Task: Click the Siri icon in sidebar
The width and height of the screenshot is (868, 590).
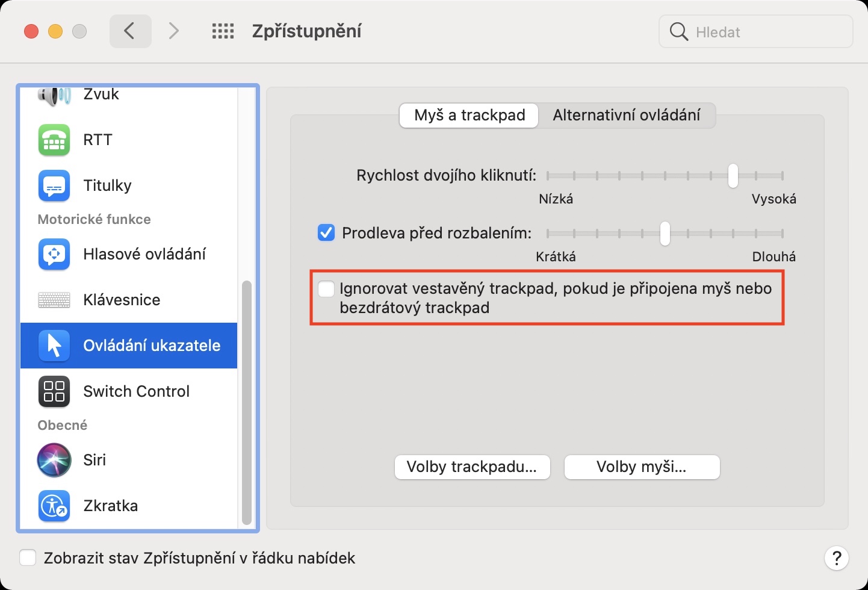Action: click(54, 460)
